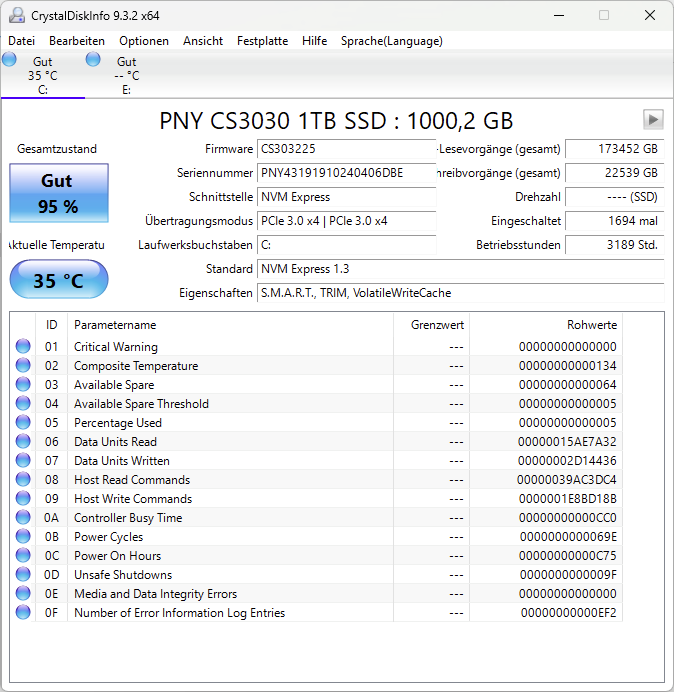The width and height of the screenshot is (674, 692).
Task: Select the Controller Busy Time parameter name
Action: [128, 518]
